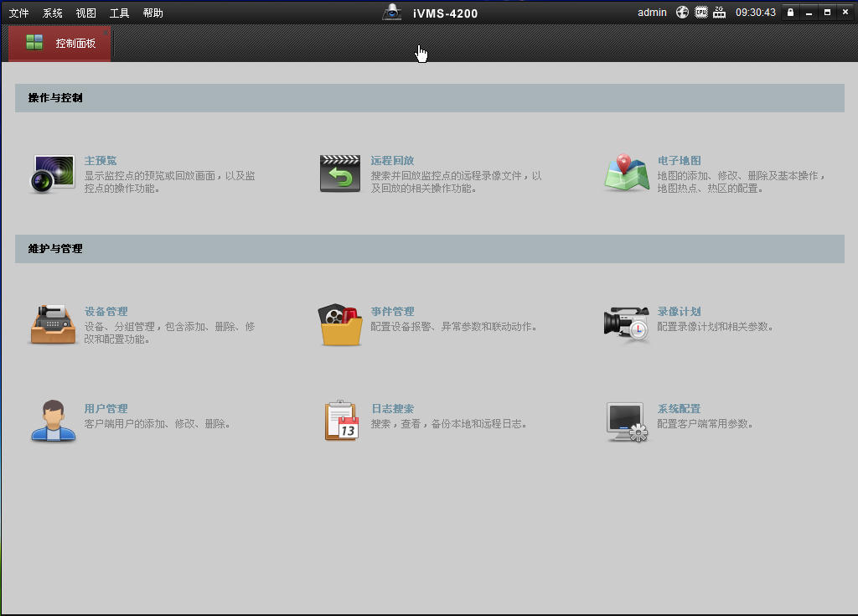Click the 操作与控制 section header
Screen dimensions: 858x616
(x=430, y=98)
